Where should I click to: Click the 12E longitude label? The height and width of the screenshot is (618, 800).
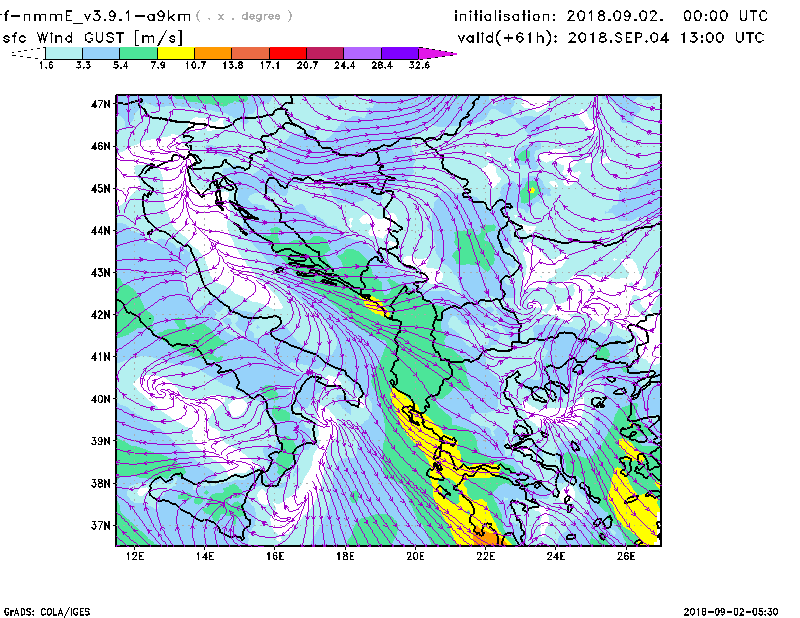tap(135, 556)
